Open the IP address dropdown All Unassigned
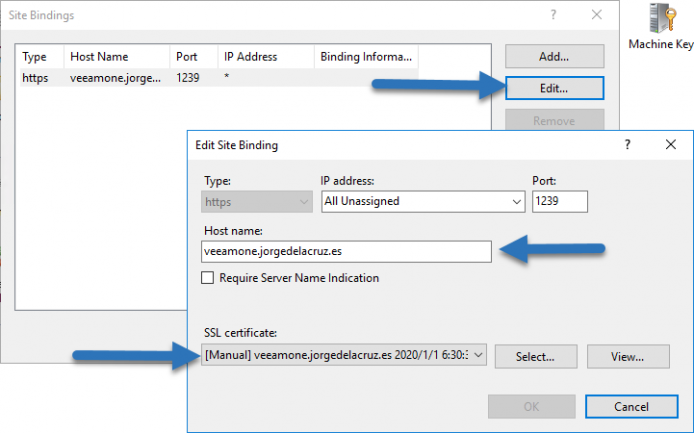The width and height of the screenshot is (694, 433). [423, 201]
